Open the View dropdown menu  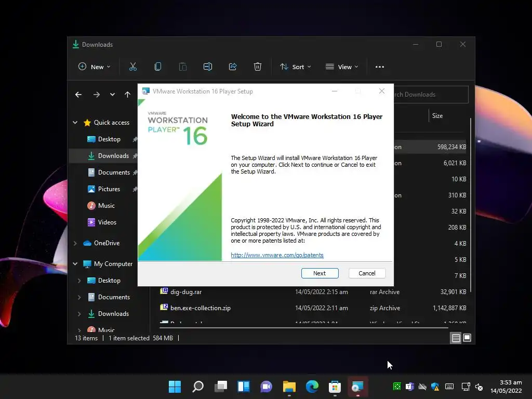342,67
